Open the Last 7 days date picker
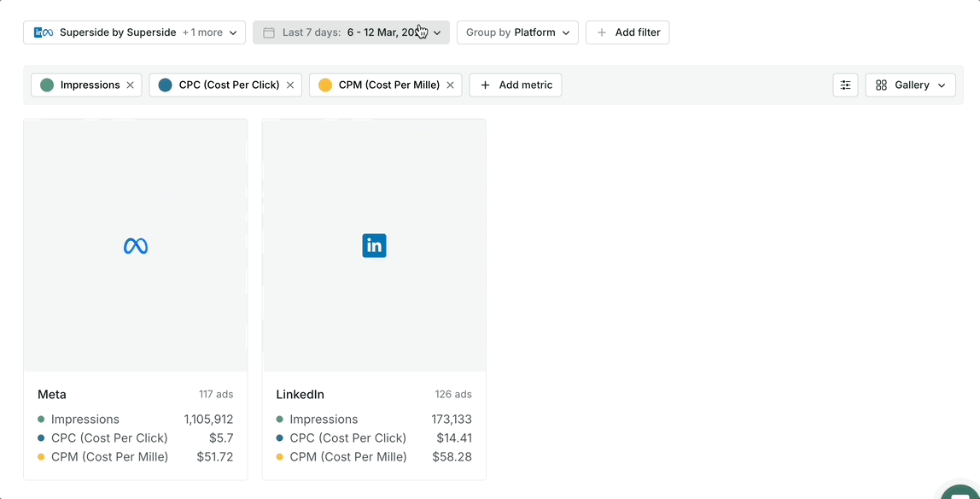The height and width of the screenshot is (499, 980). tap(351, 32)
